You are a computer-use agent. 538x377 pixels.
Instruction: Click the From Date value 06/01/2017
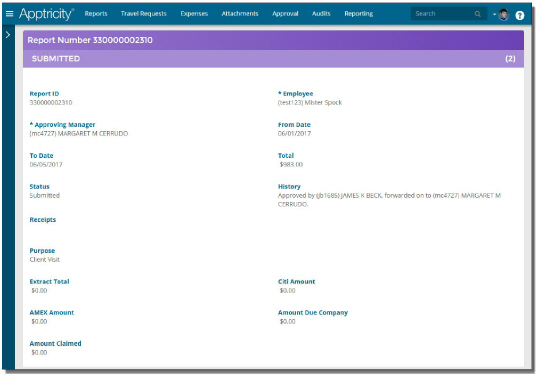click(294, 133)
